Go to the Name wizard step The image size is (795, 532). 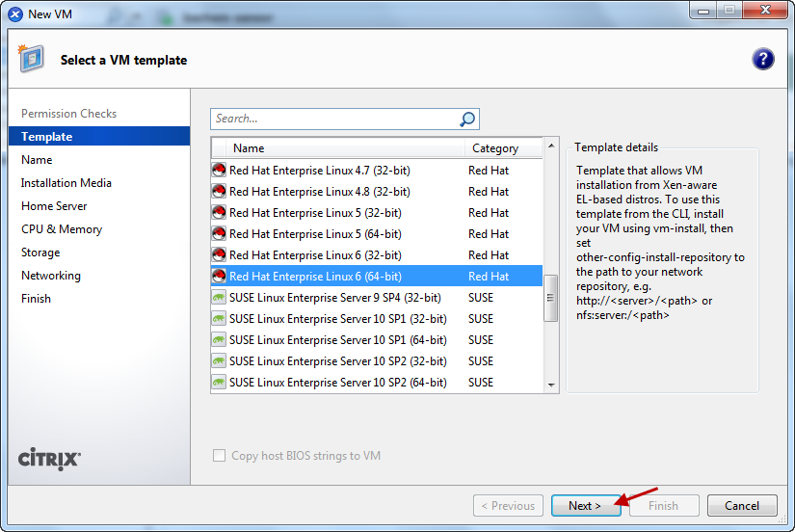point(37,160)
